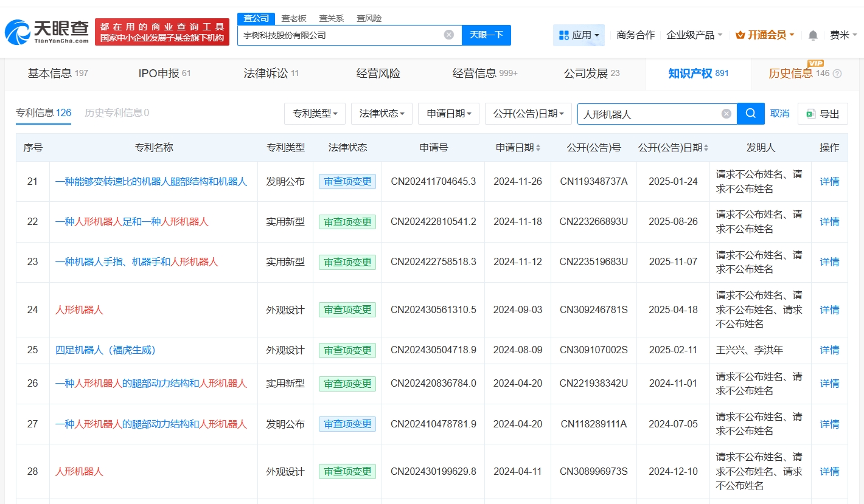Switch to the 查关系 search tab
Viewport: 864px width, 504px height.
[332, 18]
